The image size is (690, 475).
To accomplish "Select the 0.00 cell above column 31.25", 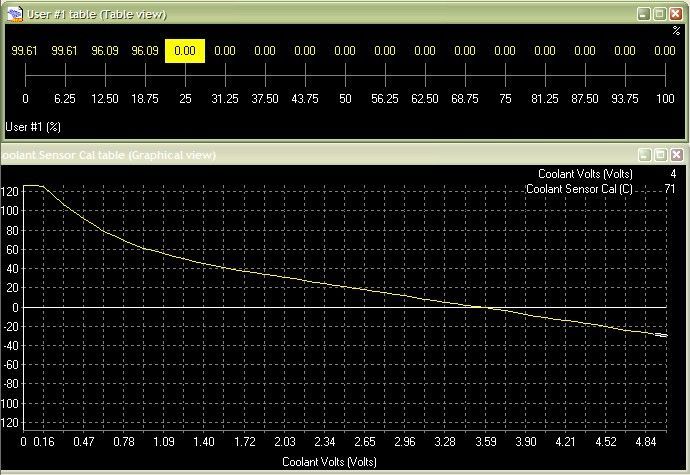I will coord(225,51).
